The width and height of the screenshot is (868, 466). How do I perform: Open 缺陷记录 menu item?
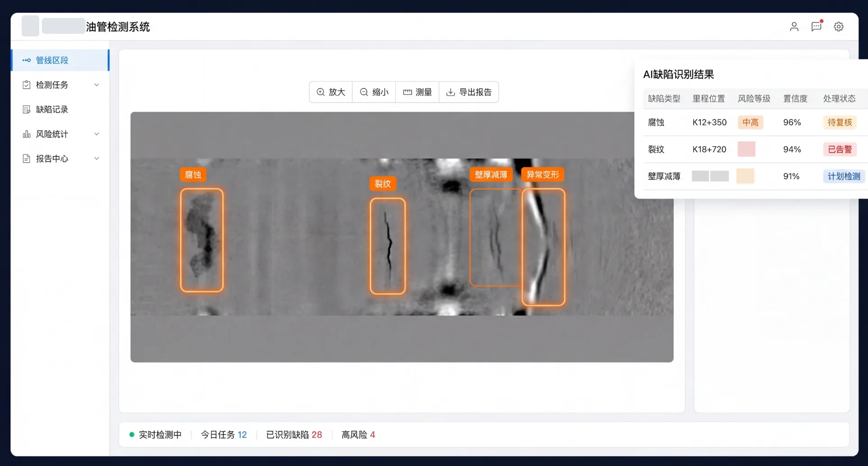[60, 109]
